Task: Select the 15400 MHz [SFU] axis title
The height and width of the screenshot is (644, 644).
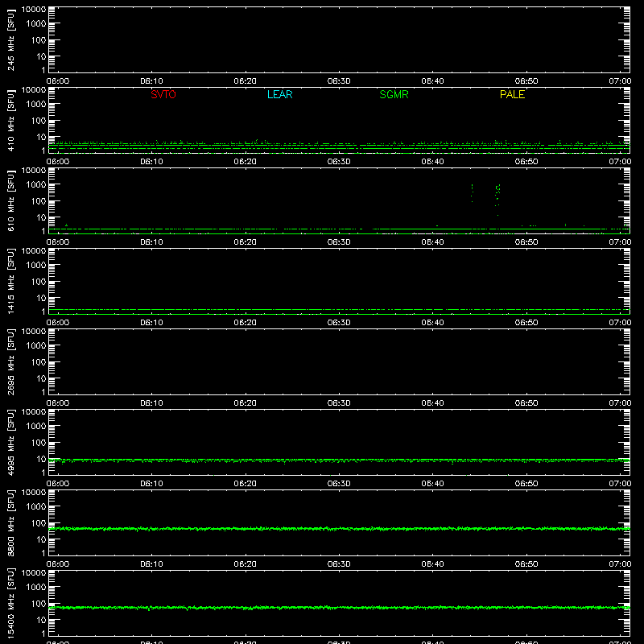Action: (x=10, y=603)
